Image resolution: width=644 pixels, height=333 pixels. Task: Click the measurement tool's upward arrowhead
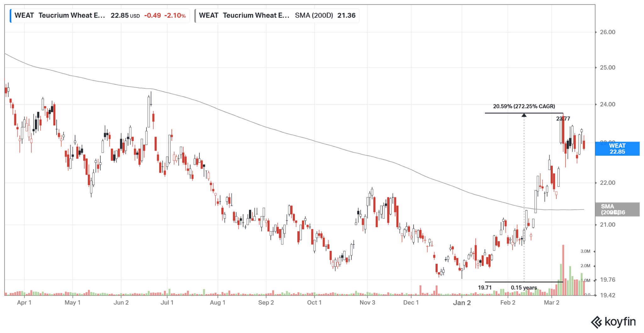pyautogui.click(x=524, y=115)
